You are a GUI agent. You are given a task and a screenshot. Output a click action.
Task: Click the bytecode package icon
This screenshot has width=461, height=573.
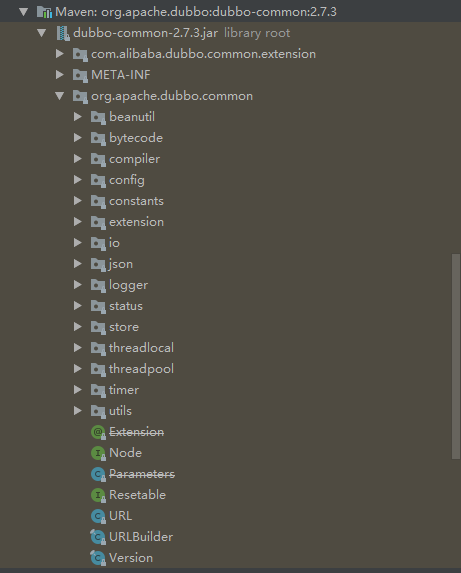98,138
